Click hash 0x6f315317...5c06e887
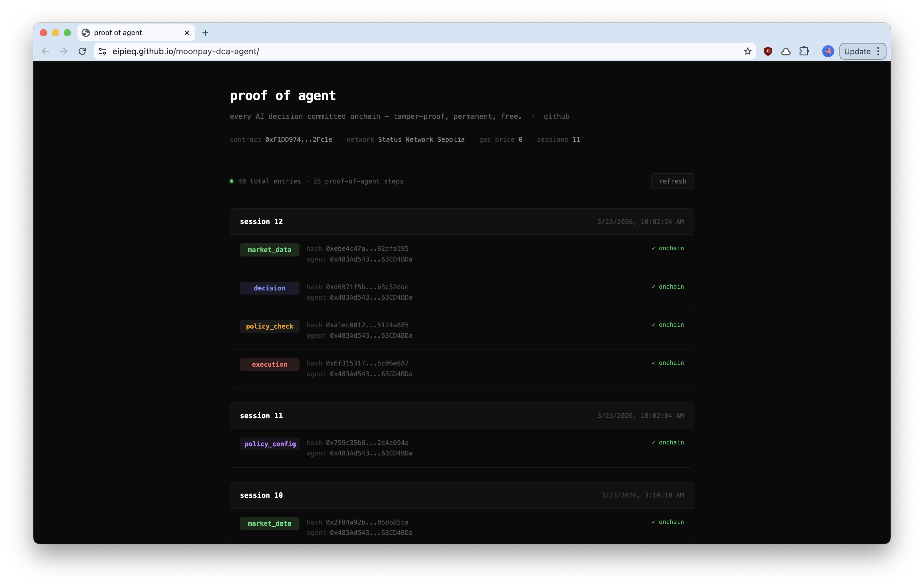 (367, 363)
